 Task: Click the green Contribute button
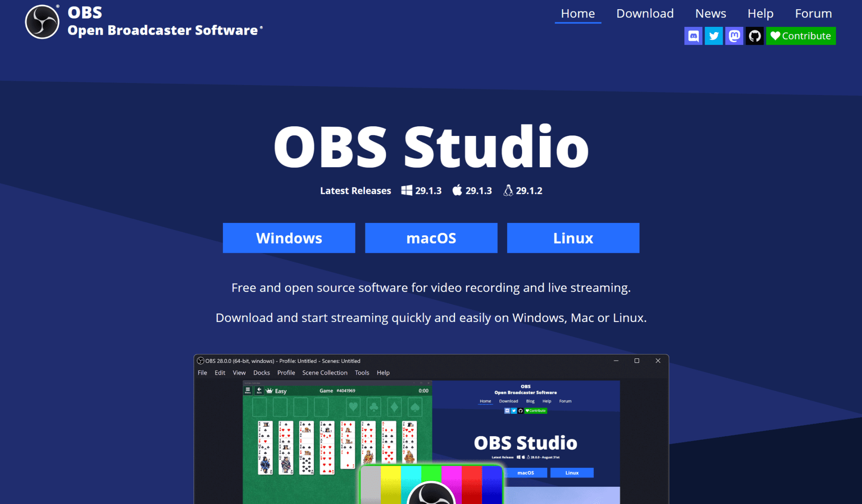(x=801, y=36)
